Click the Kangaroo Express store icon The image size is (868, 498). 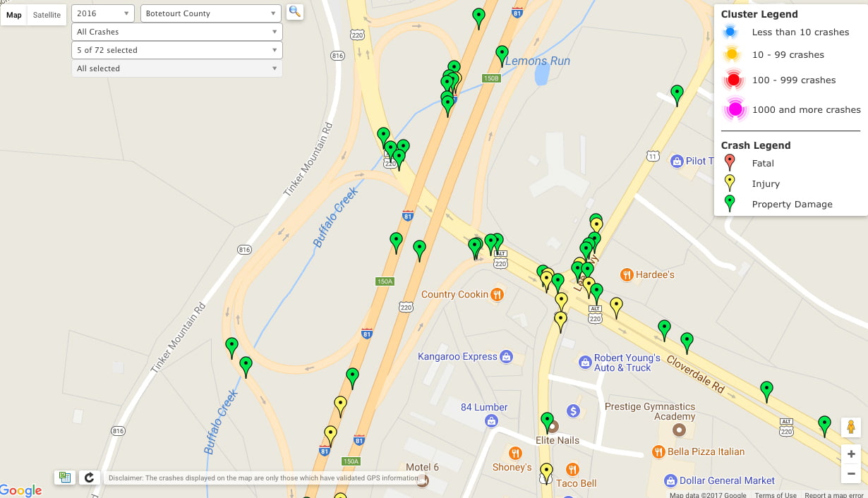[x=507, y=357]
